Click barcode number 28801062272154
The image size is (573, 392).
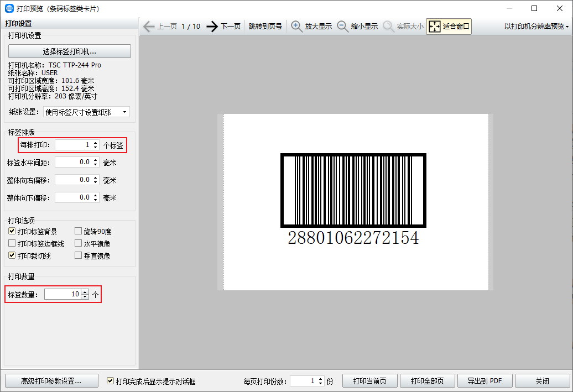(x=353, y=238)
